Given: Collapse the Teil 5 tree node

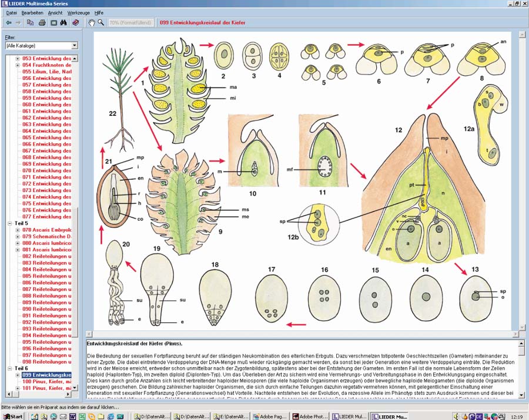Looking at the screenshot, I should point(10,223).
